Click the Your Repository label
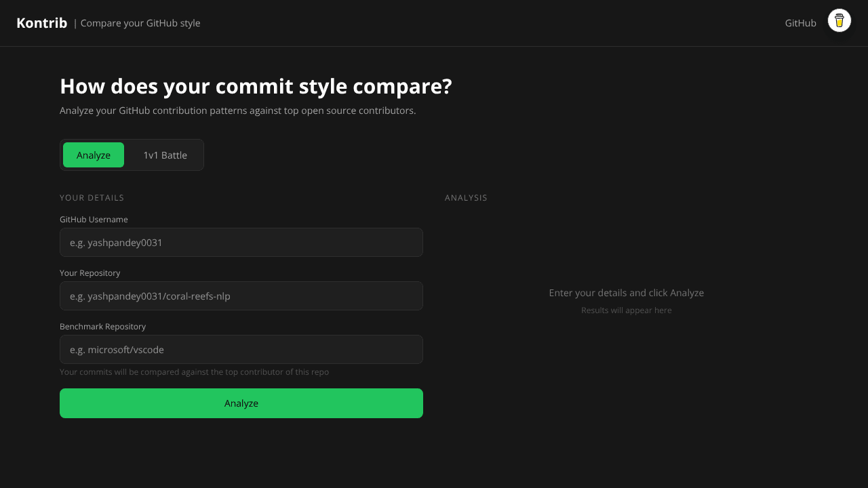The height and width of the screenshot is (488, 868). pos(90,273)
